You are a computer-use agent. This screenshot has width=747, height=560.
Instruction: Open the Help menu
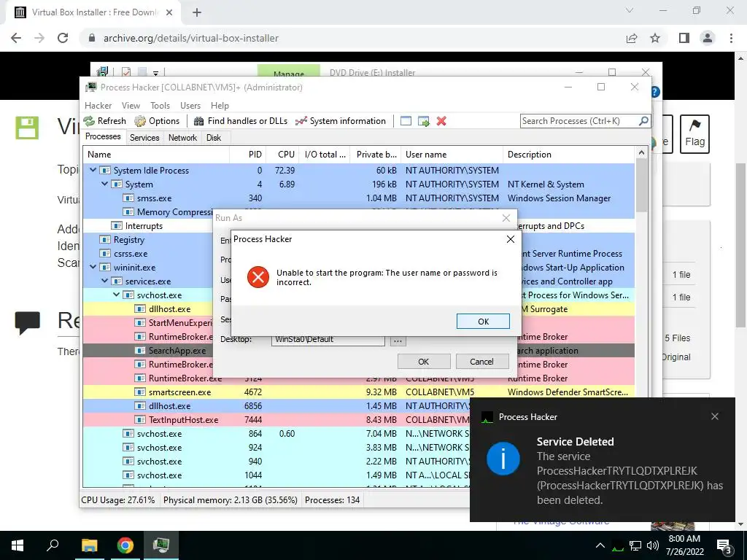(220, 106)
